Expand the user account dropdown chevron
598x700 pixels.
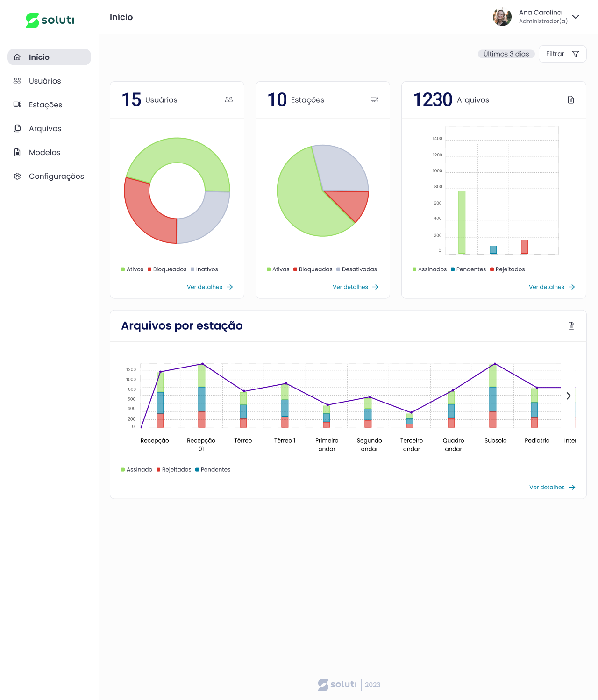[576, 17]
